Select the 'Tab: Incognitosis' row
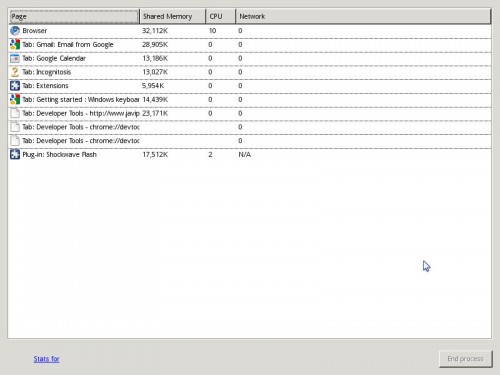This screenshot has width=500, height=375. coord(250,72)
